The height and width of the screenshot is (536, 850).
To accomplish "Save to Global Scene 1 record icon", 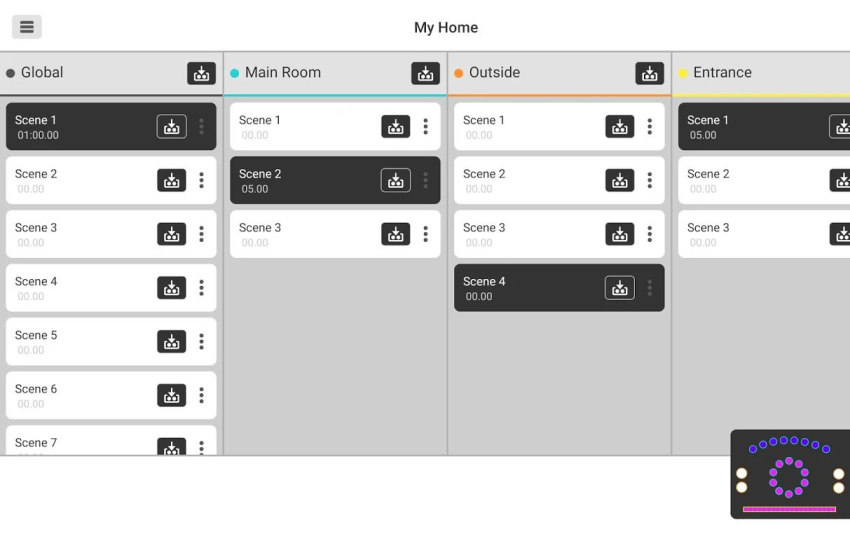I will coord(172,126).
